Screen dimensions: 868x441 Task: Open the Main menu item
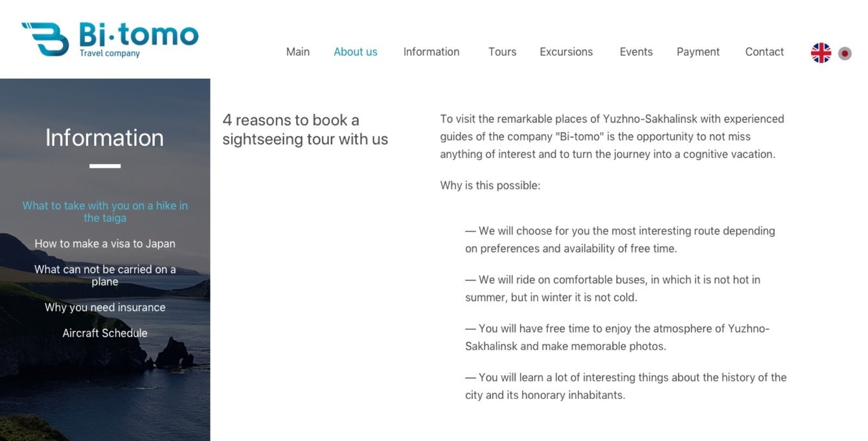[298, 52]
